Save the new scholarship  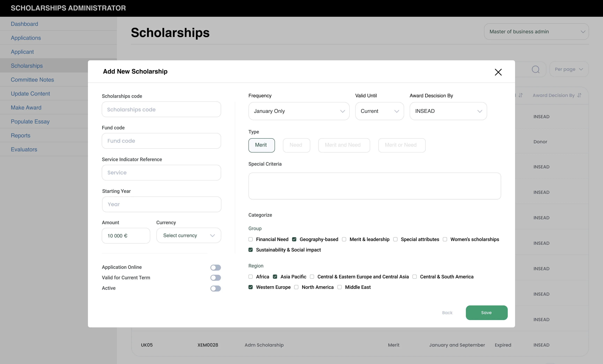point(486,312)
